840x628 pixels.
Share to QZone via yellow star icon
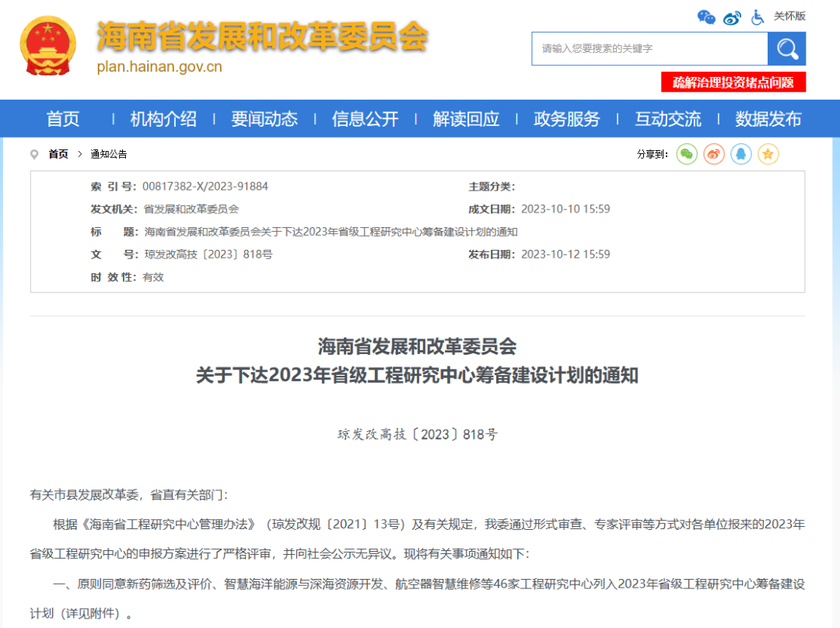(768, 154)
